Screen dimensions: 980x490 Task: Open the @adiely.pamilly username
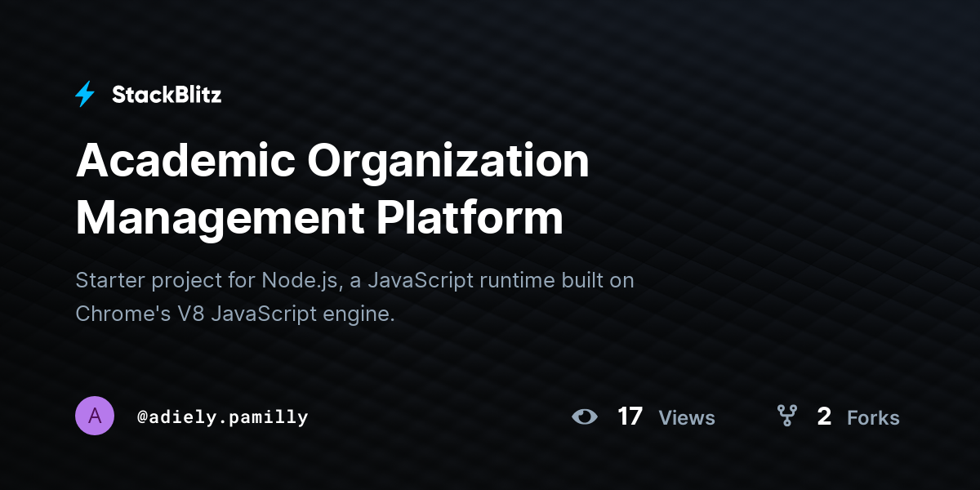[x=222, y=417]
